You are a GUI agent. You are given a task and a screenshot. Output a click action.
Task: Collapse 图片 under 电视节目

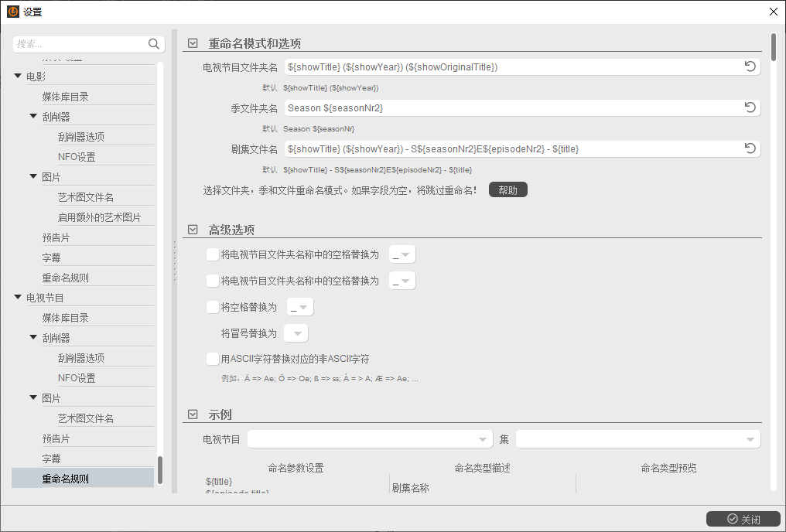[x=33, y=397]
